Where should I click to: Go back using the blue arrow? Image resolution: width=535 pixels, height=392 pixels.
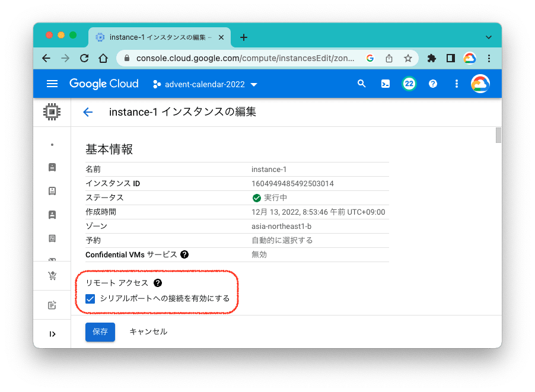tap(88, 112)
